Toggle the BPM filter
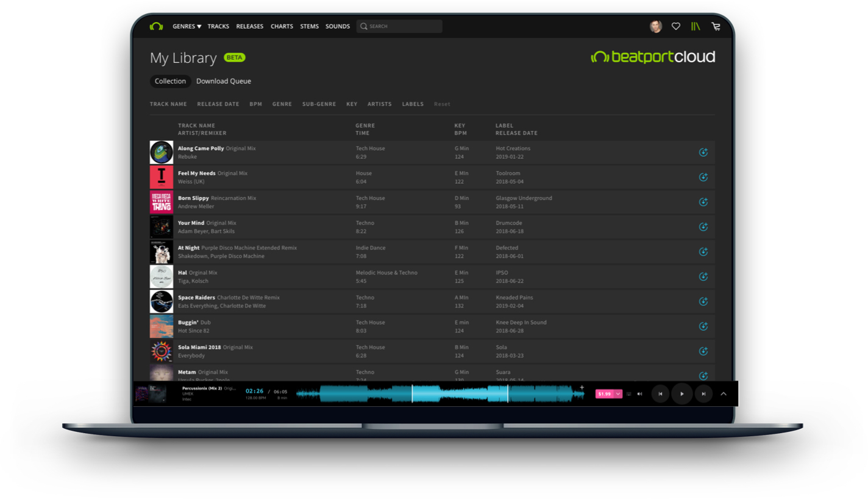The image size is (868, 499). coord(255,104)
